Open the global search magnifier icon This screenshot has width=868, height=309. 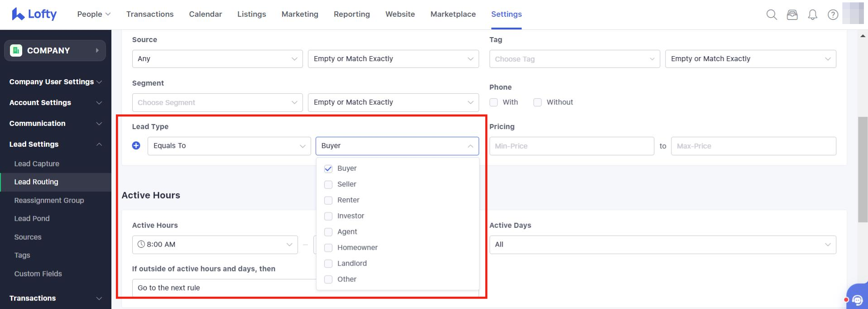tap(772, 15)
